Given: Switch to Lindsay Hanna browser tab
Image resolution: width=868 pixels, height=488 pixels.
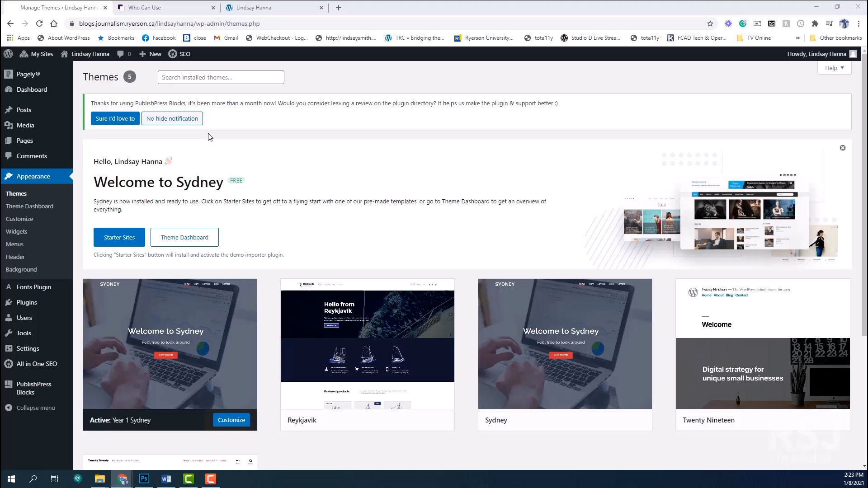Looking at the screenshot, I should point(274,8).
